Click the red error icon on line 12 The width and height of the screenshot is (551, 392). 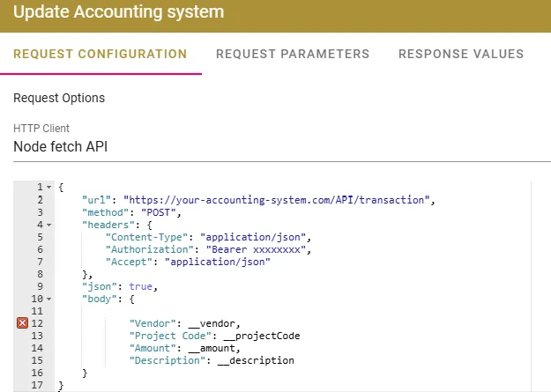click(x=23, y=323)
